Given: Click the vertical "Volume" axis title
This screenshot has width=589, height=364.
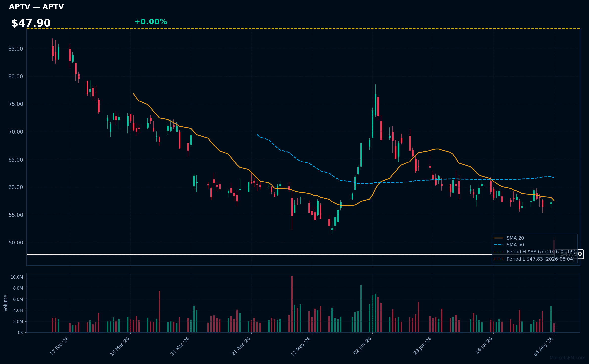Looking at the screenshot, I should pos(6,303).
